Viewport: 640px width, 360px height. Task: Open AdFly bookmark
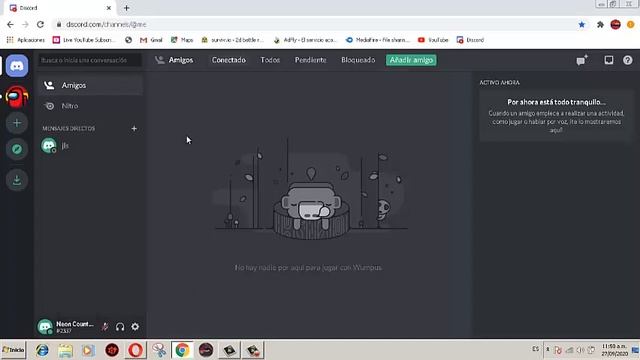(x=305, y=40)
